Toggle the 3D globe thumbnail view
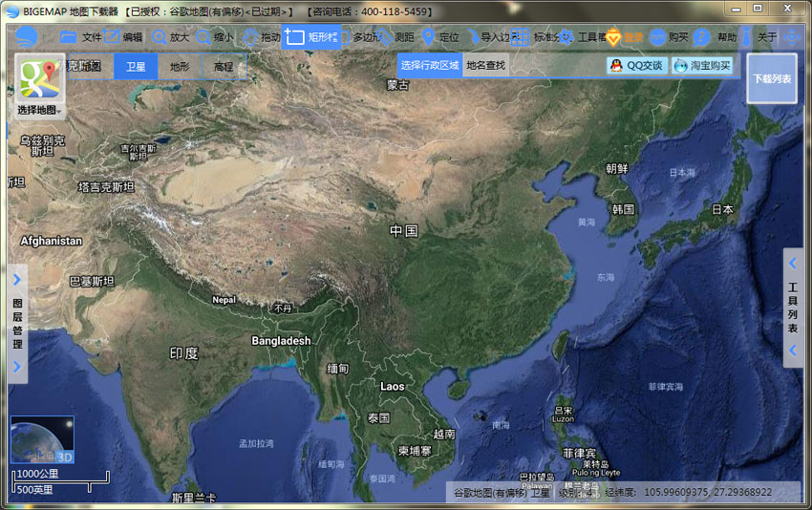This screenshot has height=510, width=812. click(42, 439)
